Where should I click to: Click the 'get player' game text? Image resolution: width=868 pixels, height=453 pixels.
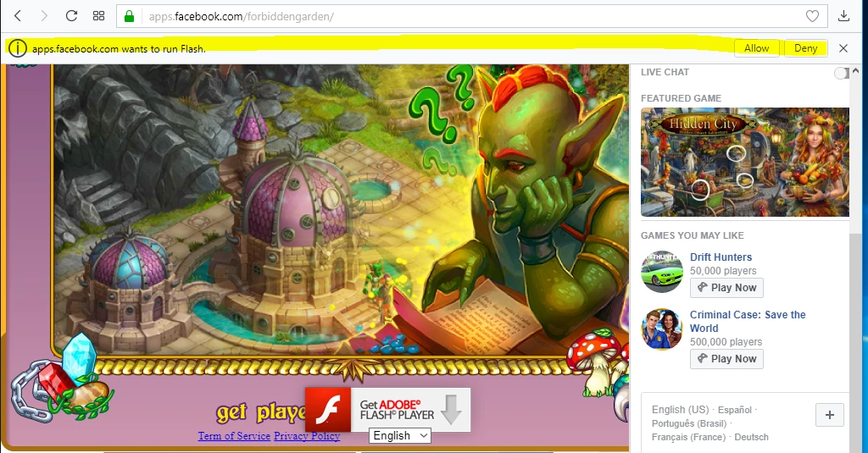[261, 412]
